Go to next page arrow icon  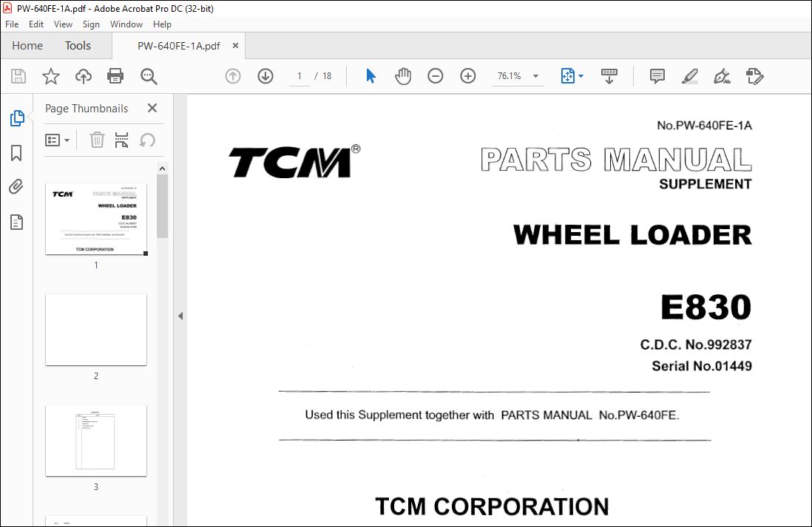click(x=265, y=76)
